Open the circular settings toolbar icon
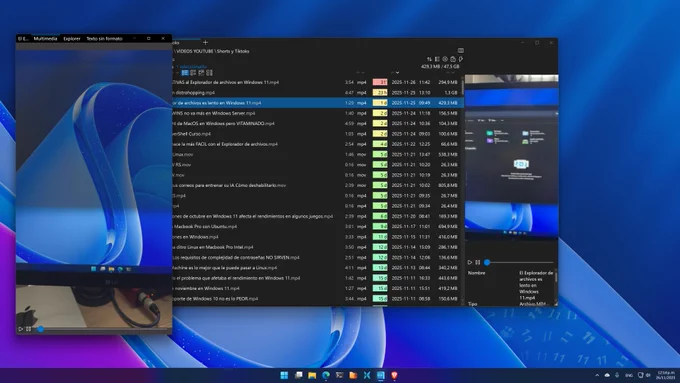The image size is (680, 383). [445, 59]
